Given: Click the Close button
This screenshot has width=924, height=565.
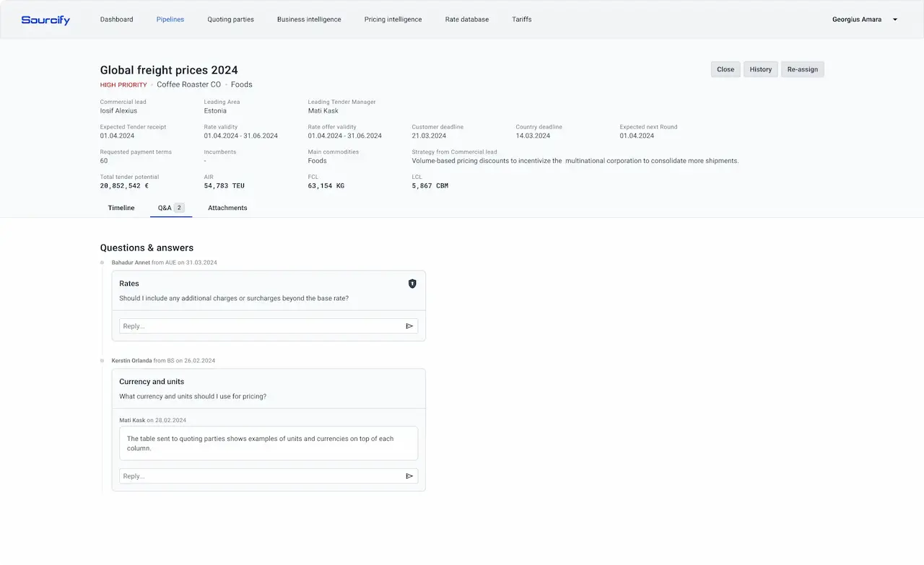Looking at the screenshot, I should point(725,69).
